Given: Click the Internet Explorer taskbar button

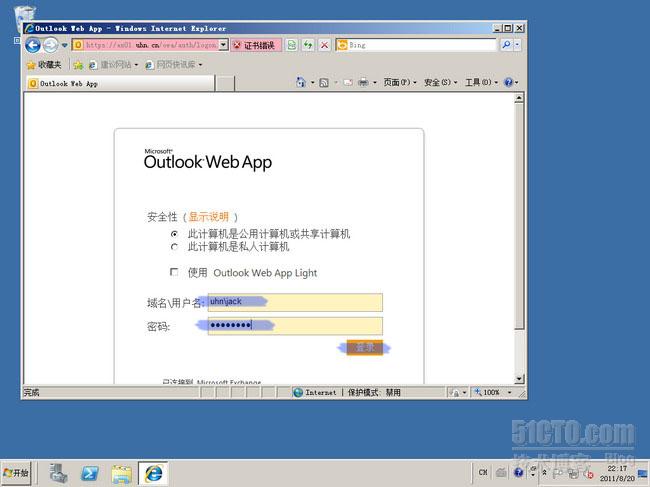Looking at the screenshot, I should point(153,473).
